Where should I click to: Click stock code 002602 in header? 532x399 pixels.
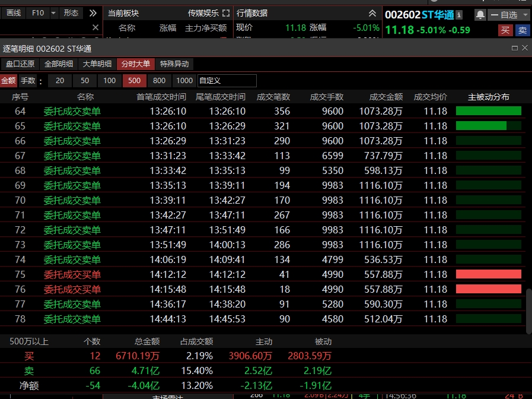402,15
